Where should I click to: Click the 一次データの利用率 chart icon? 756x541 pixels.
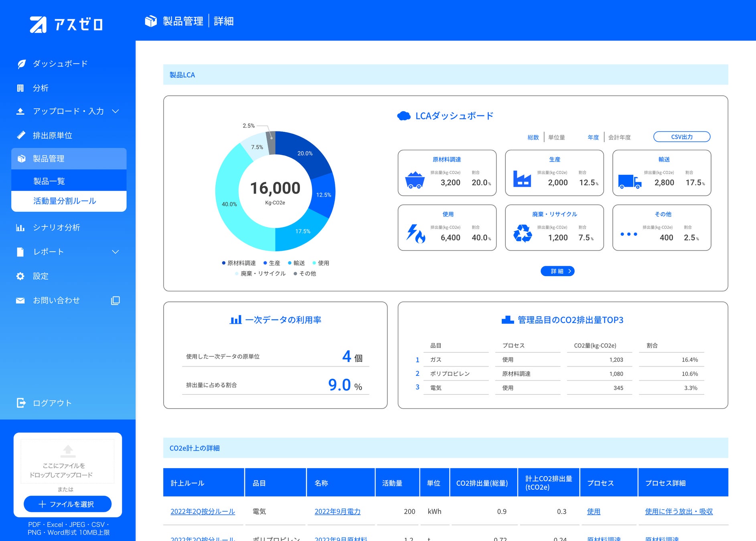click(x=236, y=320)
